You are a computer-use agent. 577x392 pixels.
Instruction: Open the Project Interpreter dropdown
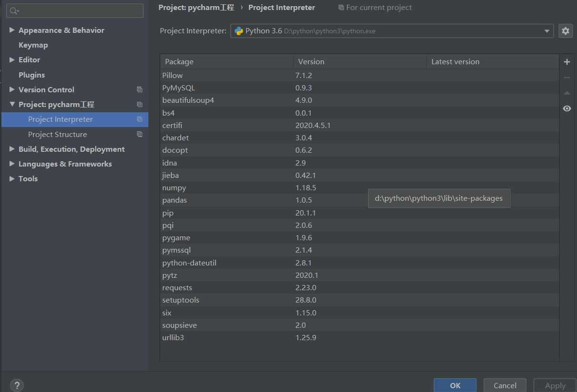point(547,31)
